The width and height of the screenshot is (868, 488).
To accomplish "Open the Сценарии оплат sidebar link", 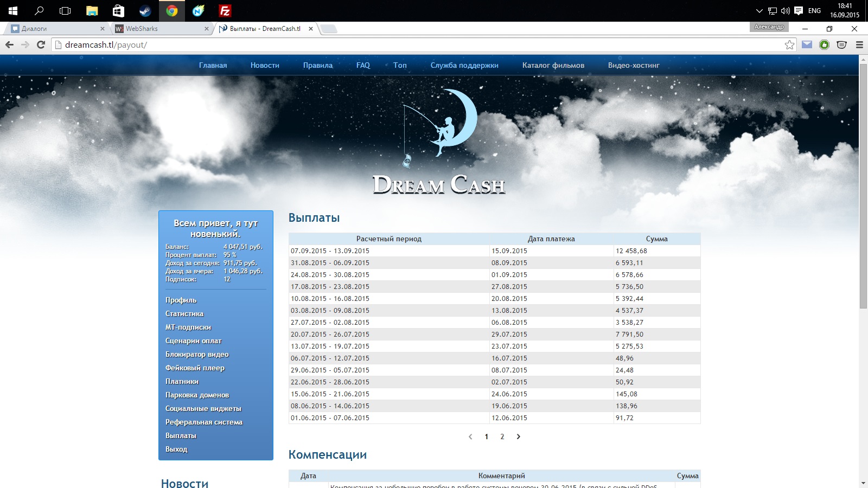I will click(194, 341).
